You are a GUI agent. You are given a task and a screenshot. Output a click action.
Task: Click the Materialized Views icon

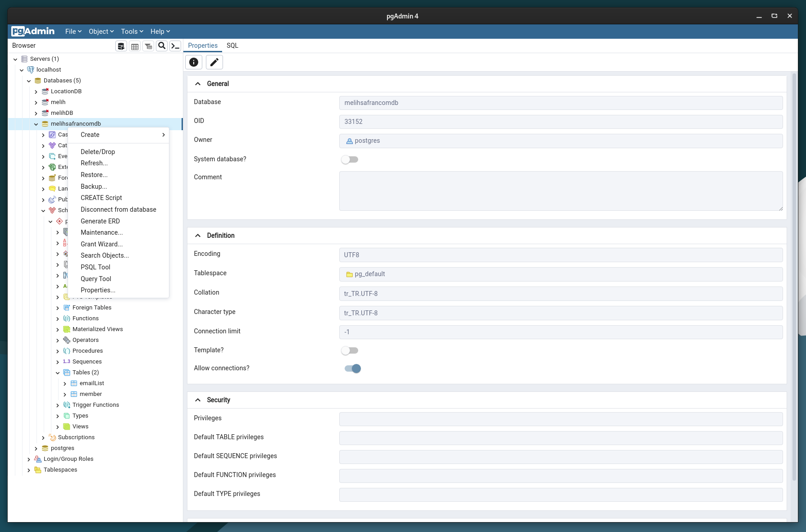[67, 329]
